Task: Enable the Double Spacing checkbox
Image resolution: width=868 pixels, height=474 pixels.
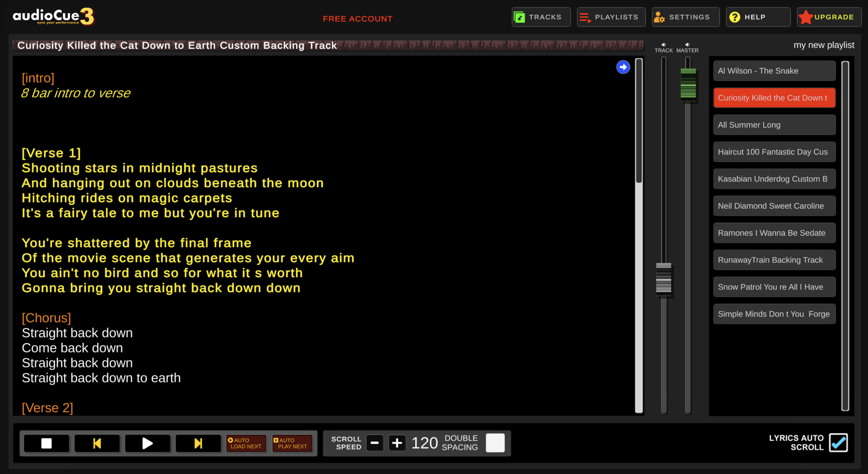Action: (495, 443)
